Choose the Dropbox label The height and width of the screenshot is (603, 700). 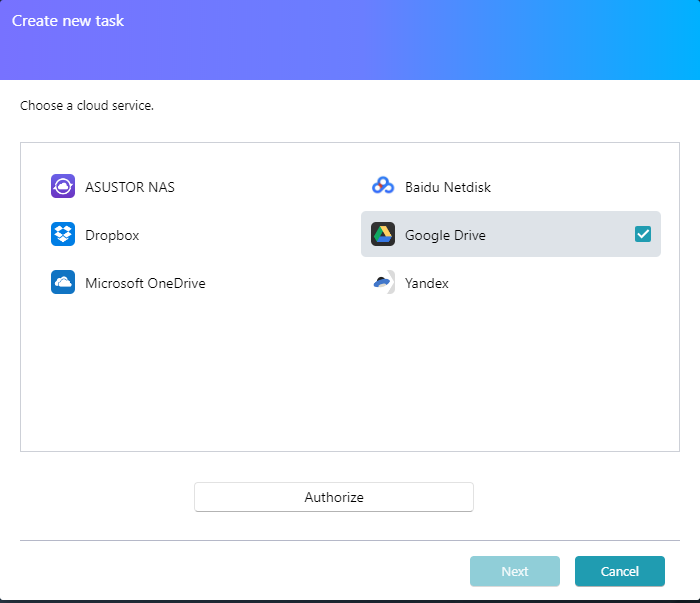point(112,235)
